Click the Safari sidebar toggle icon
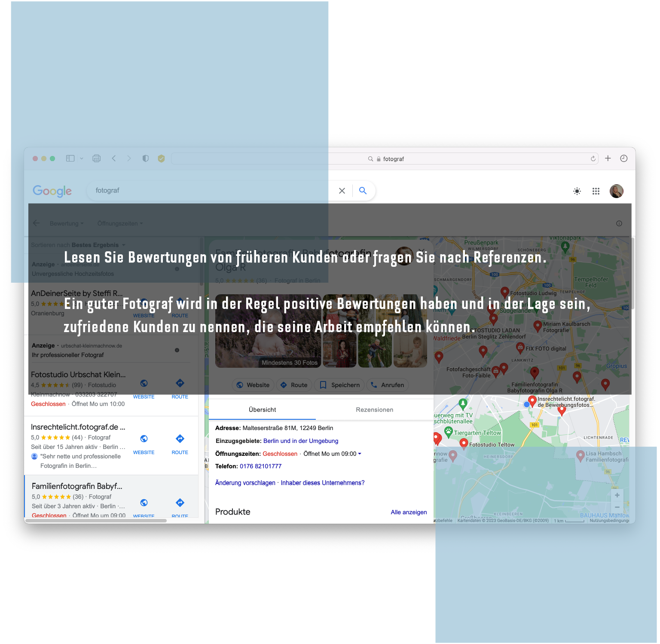The width and height of the screenshot is (660, 644). (70, 159)
